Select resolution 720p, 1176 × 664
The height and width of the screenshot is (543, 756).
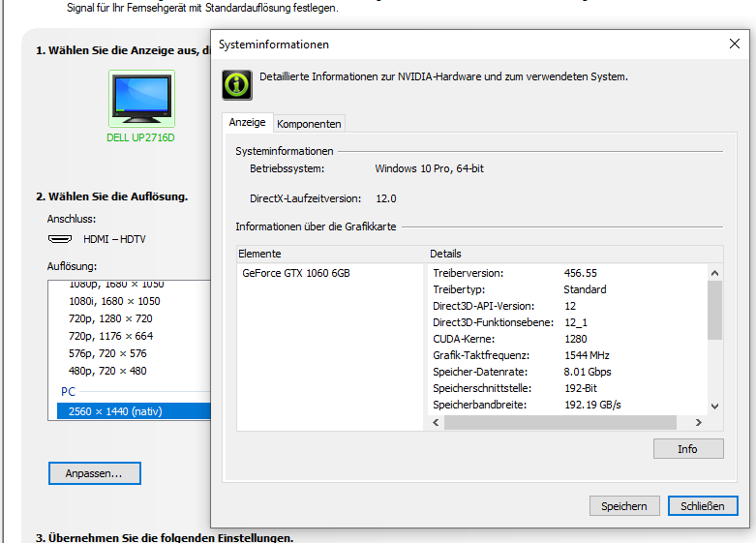111,336
